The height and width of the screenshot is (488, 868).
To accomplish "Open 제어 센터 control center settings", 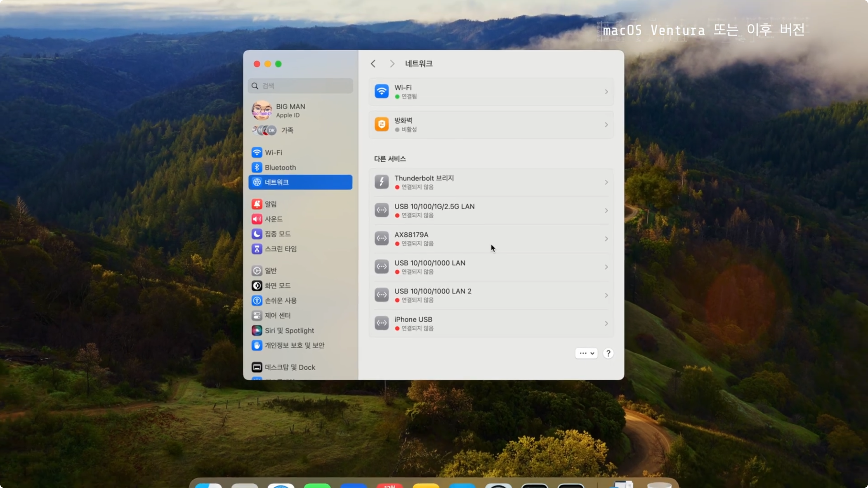I will click(277, 315).
